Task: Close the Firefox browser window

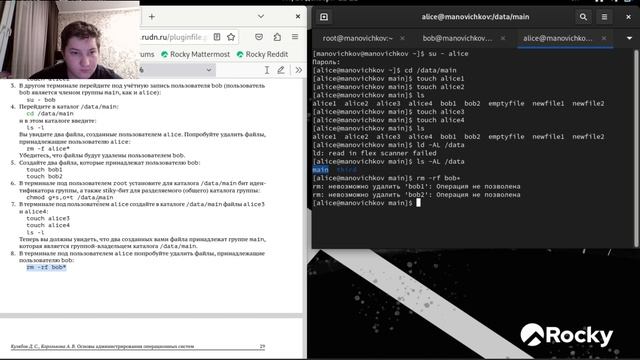Action: coord(298,16)
